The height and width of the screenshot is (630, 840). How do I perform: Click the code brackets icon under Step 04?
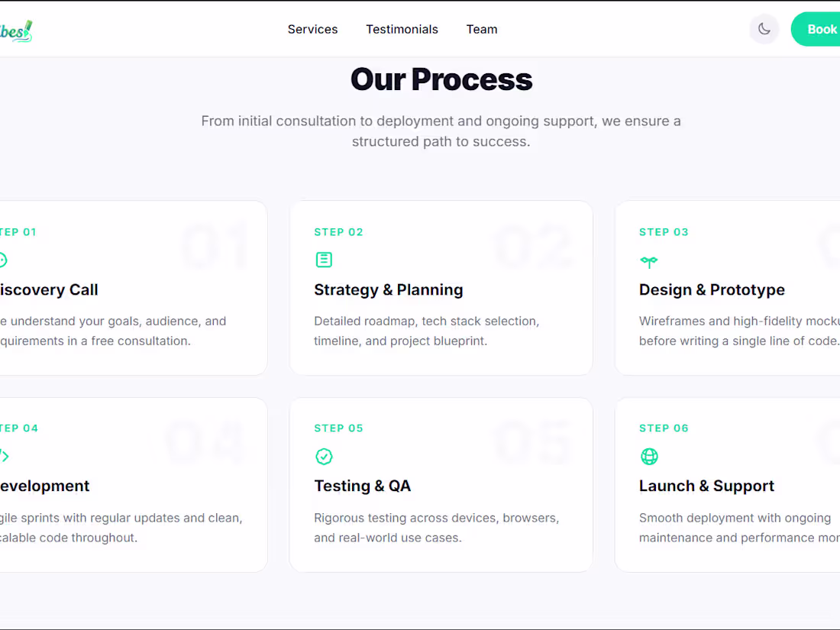[5, 457]
